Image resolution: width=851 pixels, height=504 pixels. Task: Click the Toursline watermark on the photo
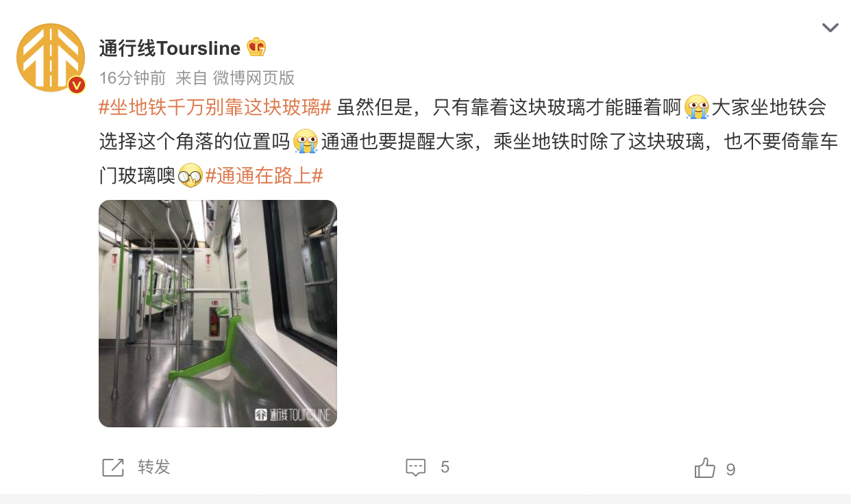293,414
